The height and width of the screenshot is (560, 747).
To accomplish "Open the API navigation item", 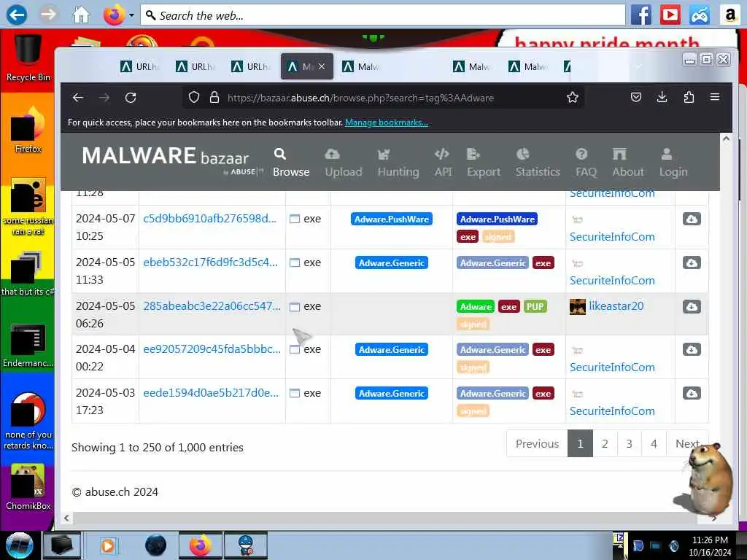I will (443, 163).
